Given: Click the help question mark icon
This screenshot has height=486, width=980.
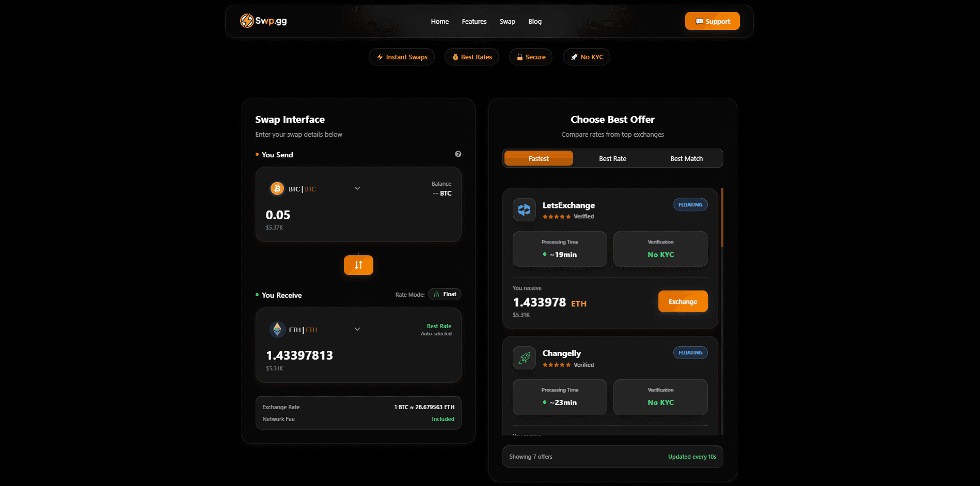Looking at the screenshot, I should click(x=458, y=154).
